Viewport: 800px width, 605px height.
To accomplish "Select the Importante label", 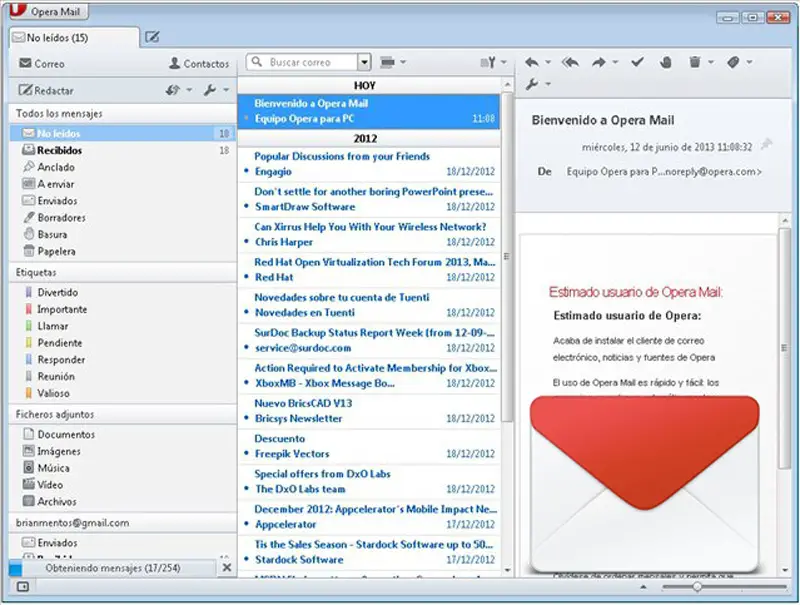I will (122, 309).
